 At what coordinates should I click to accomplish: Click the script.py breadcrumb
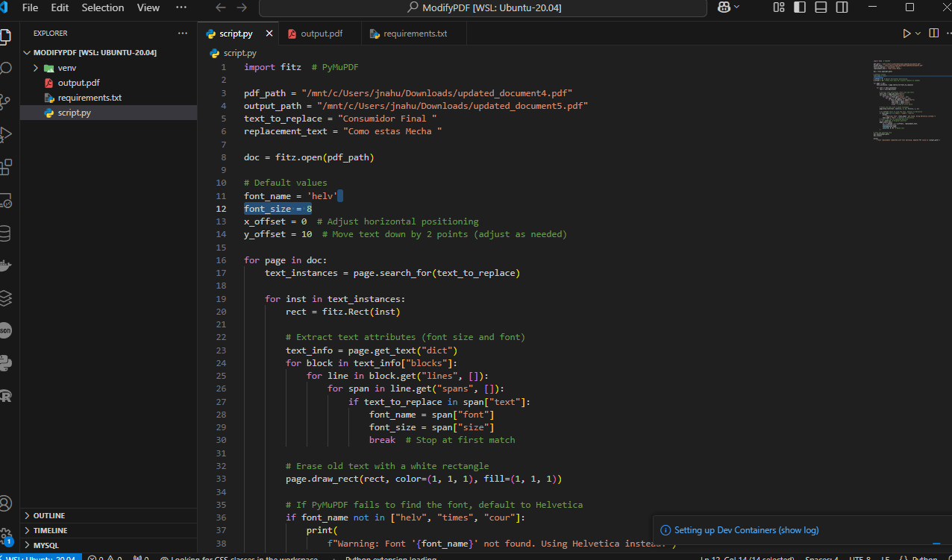tap(234, 53)
